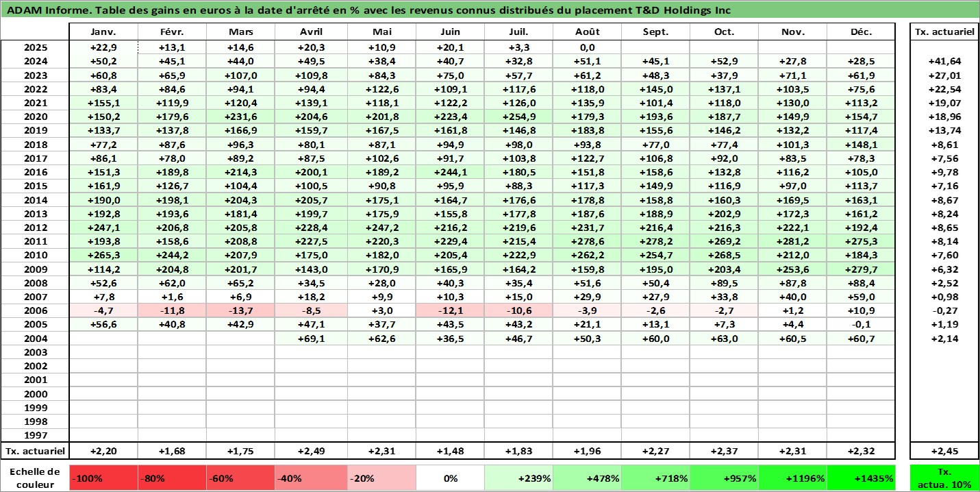Click the 'ADAM Informe' table title bar
The height and width of the screenshot is (492, 980).
pyautogui.click(x=490, y=10)
